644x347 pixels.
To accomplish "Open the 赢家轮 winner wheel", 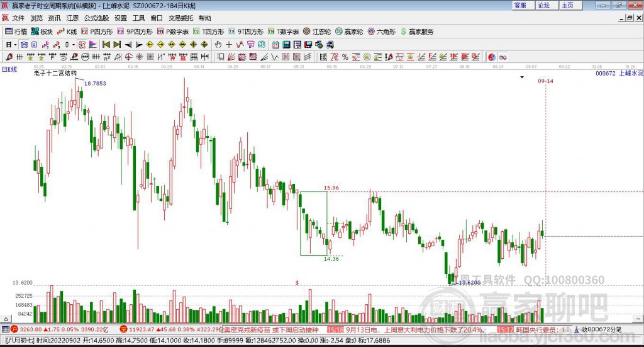I will (350, 31).
